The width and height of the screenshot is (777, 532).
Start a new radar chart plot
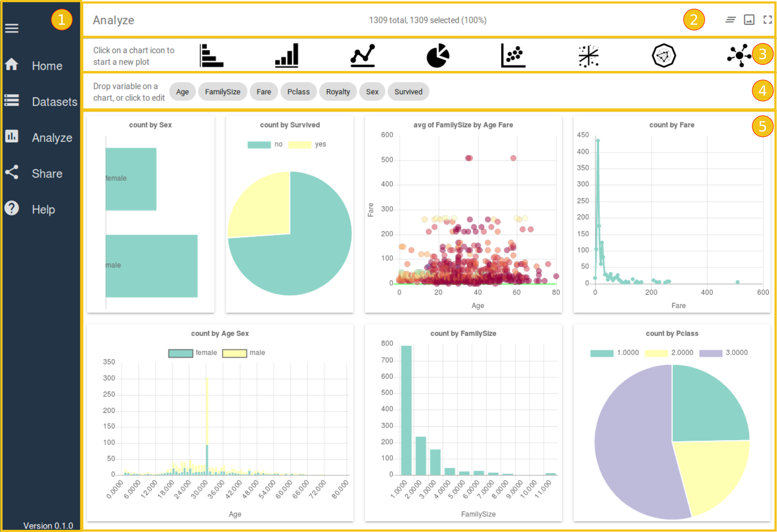[664, 56]
